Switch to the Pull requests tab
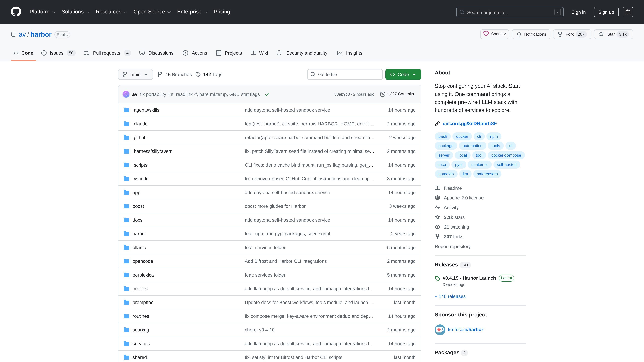Screen dimensions: 644x362 click(107, 53)
